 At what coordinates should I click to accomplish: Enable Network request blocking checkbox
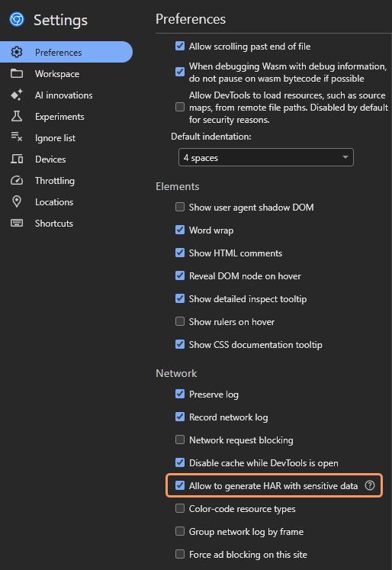180,440
